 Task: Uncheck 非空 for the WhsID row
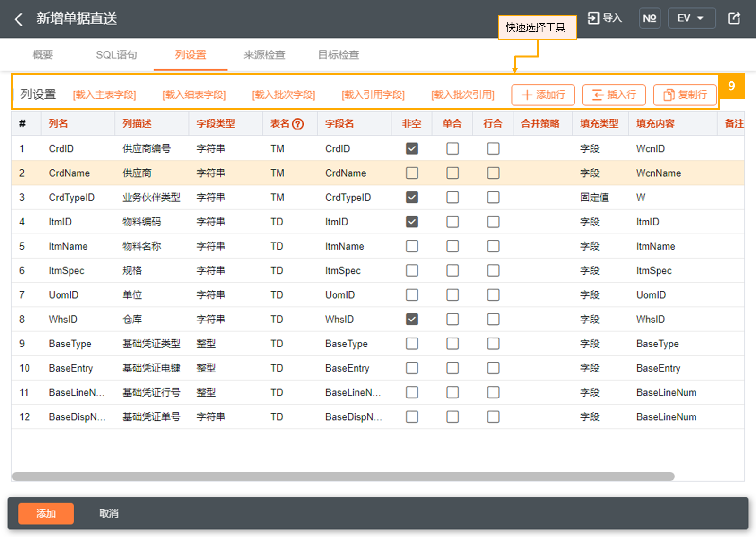pyautogui.click(x=412, y=319)
